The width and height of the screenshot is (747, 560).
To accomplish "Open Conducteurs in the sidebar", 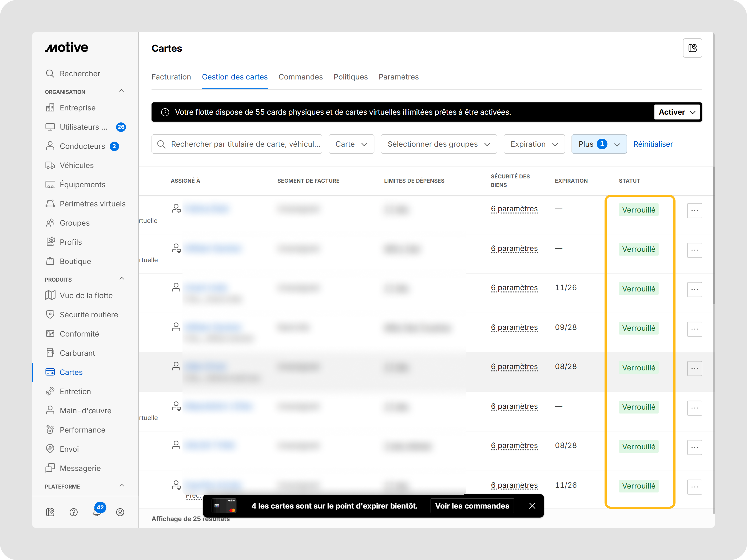I will click(82, 146).
